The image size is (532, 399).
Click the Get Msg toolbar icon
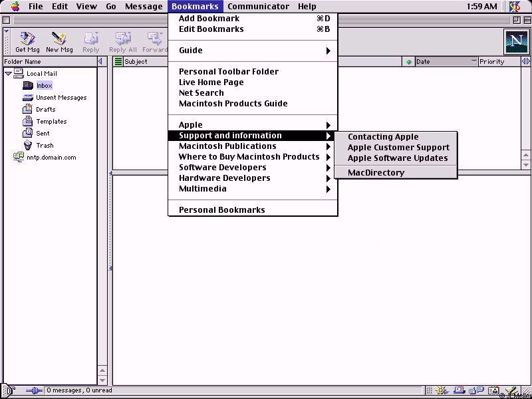27,39
